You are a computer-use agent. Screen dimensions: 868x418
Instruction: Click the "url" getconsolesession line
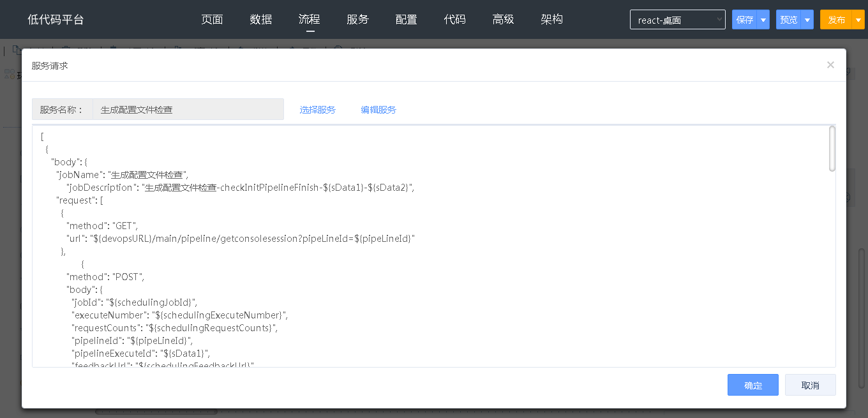[x=241, y=238]
